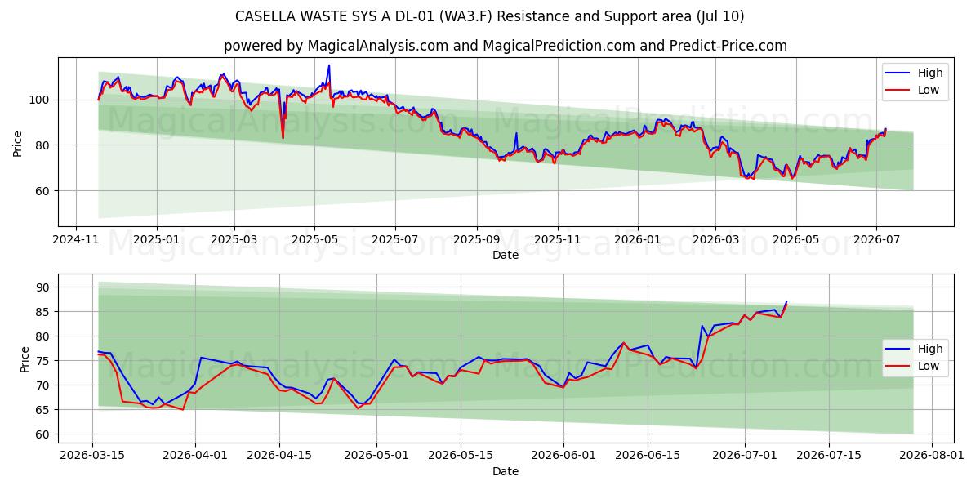Click the lower chart x-axis label 2026-07-01

[745, 457]
